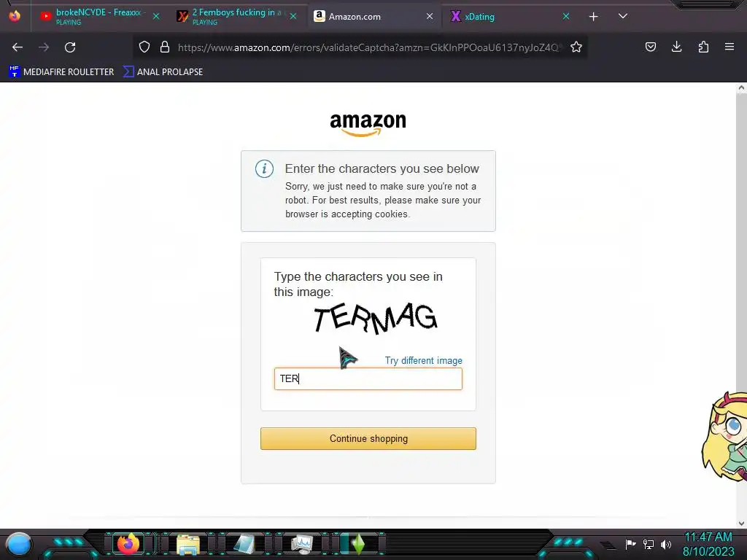Close the Amazon.com tab
Screen dimensions: 747x560
point(429,16)
